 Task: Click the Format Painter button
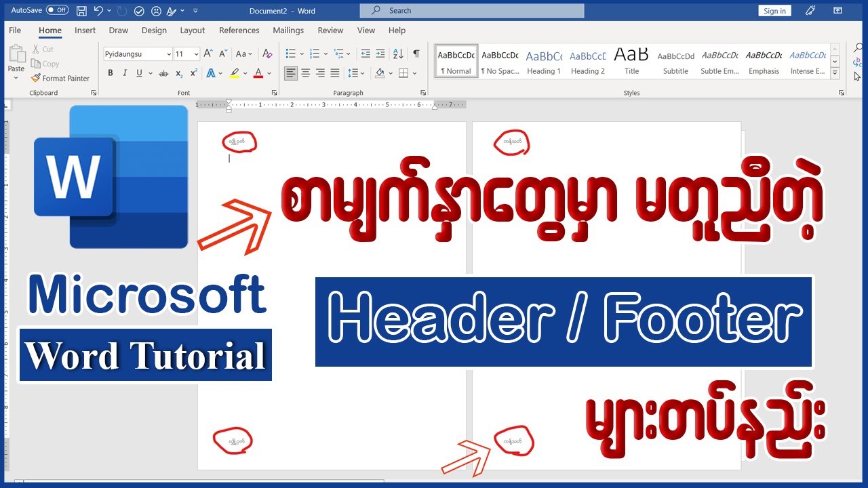[60, 78]
